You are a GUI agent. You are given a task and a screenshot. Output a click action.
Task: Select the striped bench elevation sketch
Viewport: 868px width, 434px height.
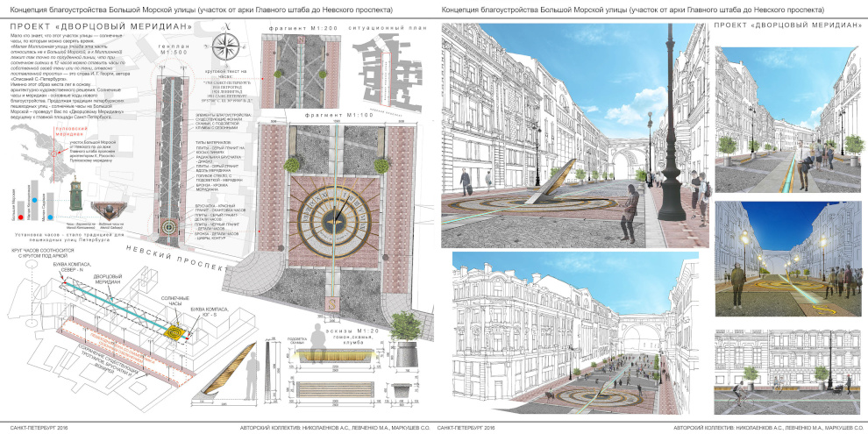326,388
